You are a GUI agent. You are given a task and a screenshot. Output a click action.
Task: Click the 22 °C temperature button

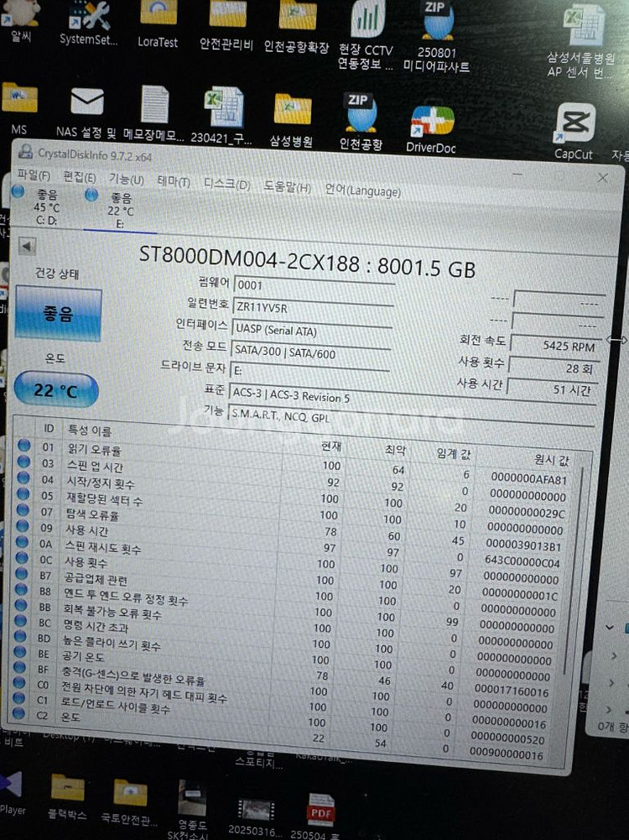tap(56, 389)
